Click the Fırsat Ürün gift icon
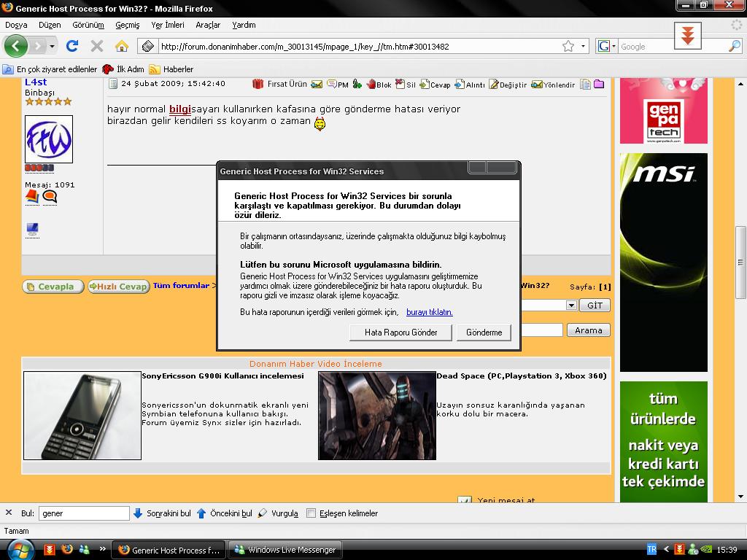Screen dimensions: 747x560 [258, 85]
